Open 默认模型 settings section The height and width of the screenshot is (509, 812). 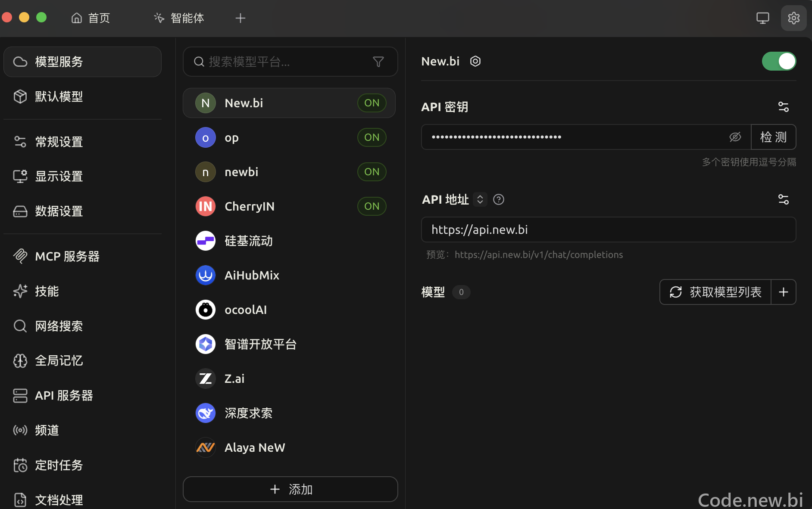(x=82, y=96)
